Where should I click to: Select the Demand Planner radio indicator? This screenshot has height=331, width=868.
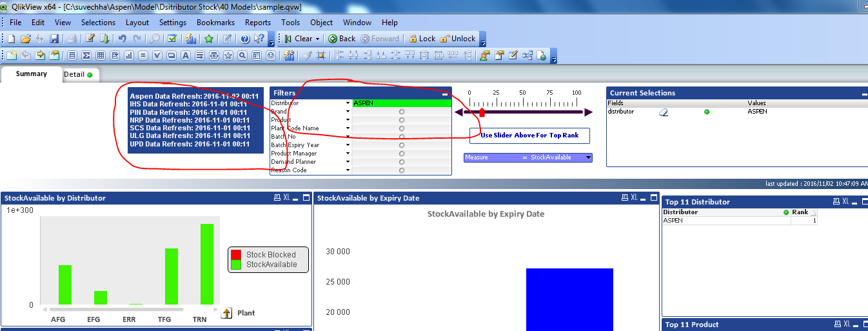(402, 162)
